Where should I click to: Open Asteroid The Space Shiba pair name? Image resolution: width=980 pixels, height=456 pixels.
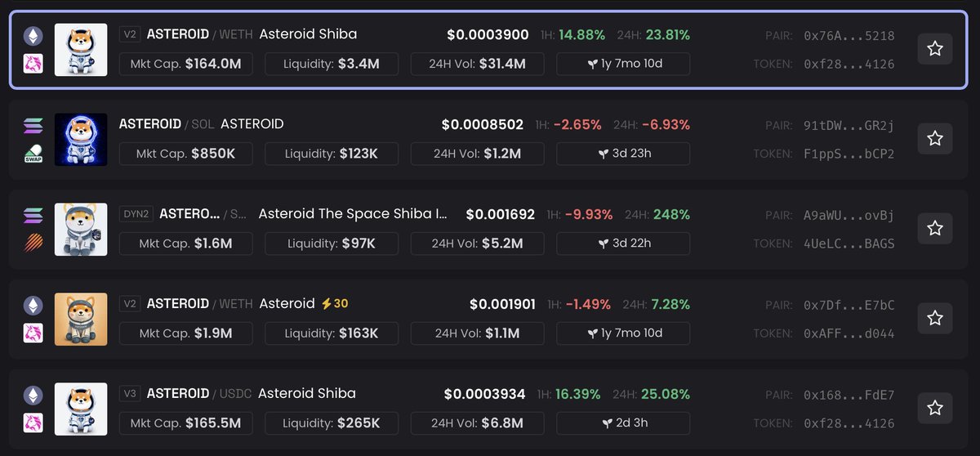pos(353,214)
